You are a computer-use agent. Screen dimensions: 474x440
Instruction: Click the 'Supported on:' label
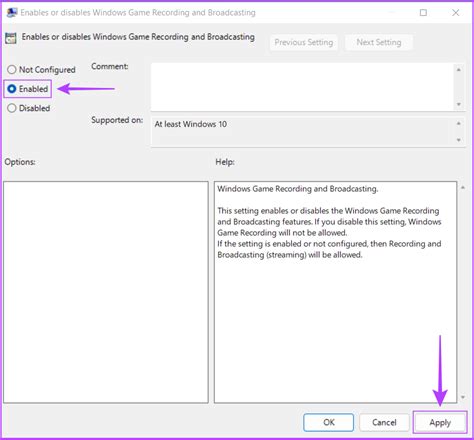tap(117, 120)
